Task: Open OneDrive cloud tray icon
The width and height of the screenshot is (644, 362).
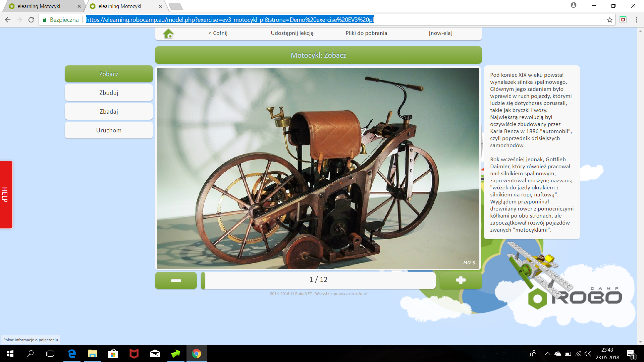Action: [558, 354]
